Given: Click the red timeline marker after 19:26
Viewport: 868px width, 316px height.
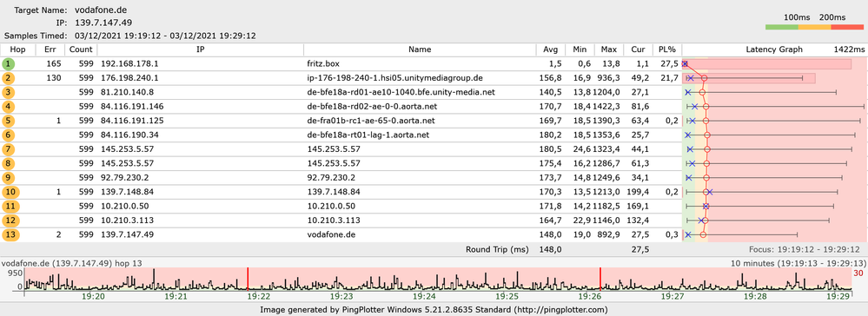Looking at the screenshot, I should [x=600, y=279].
